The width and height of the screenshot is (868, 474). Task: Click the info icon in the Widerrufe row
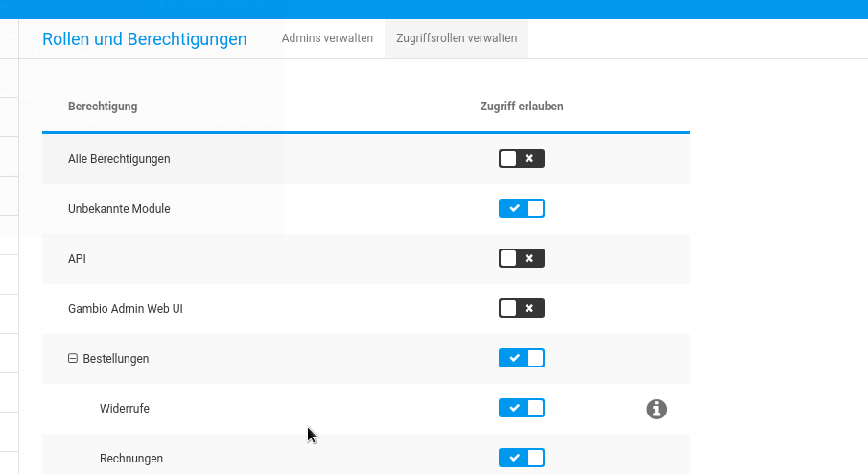(x=656, y=410)
